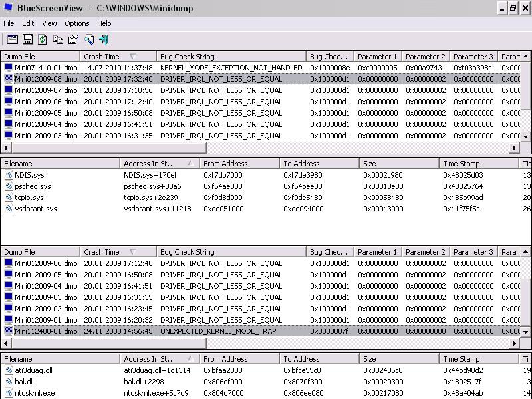Select the psched.sys module row
Image resolution: width=532 pixels, height=399 pixels.
click(265, 186)
